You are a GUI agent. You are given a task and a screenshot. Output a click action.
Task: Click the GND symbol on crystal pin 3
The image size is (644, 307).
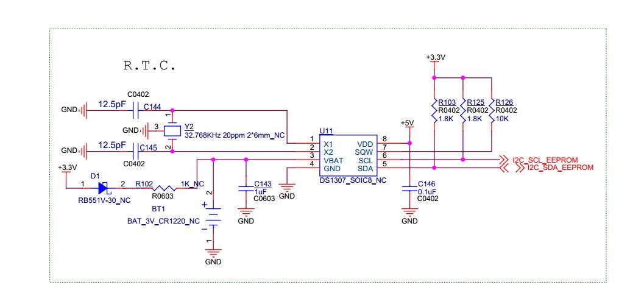point(145,130)
